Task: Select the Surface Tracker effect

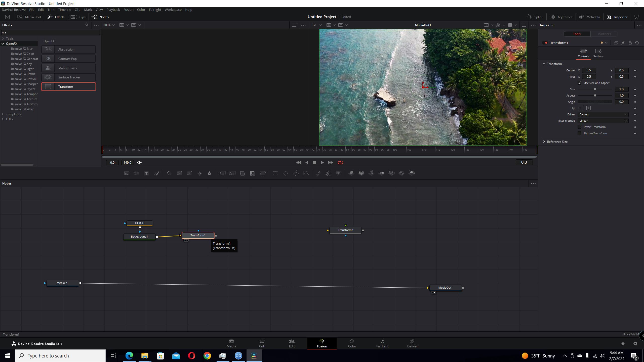Action: coord(68,77)
